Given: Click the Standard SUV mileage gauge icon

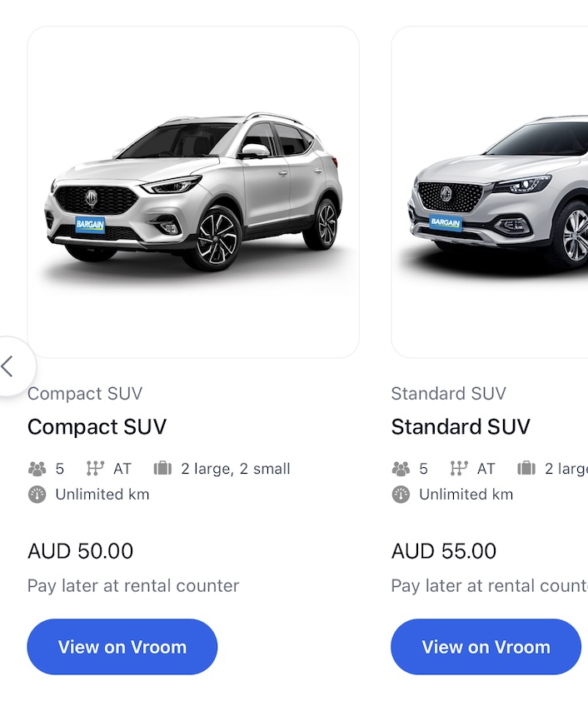Looking at the screenshot, I should [401, 495].
